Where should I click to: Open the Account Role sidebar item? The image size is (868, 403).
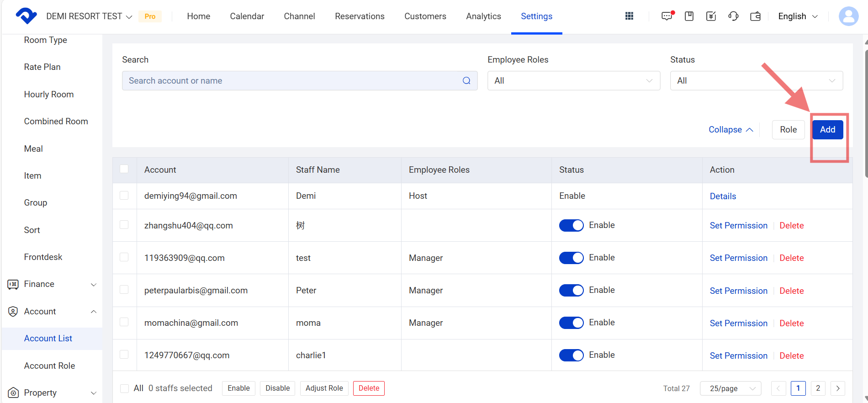[49, 366]
